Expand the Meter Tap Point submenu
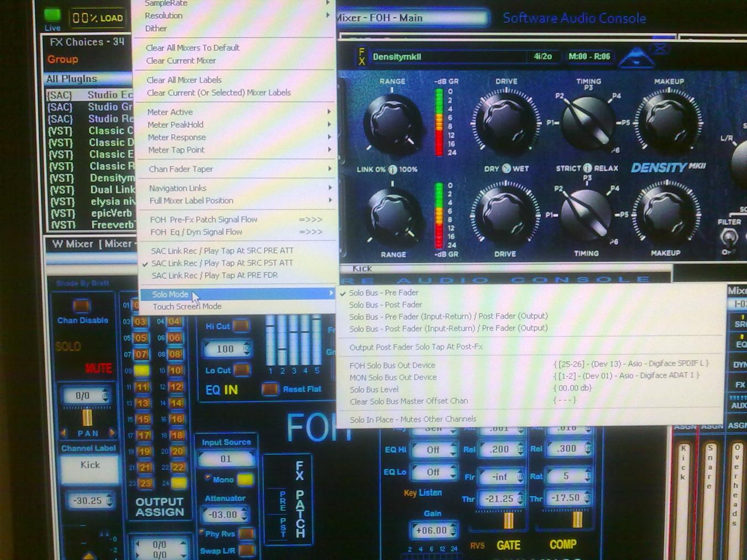Viewport: 747px width, 560px height. pyautogui.click(x=238, y=150)
